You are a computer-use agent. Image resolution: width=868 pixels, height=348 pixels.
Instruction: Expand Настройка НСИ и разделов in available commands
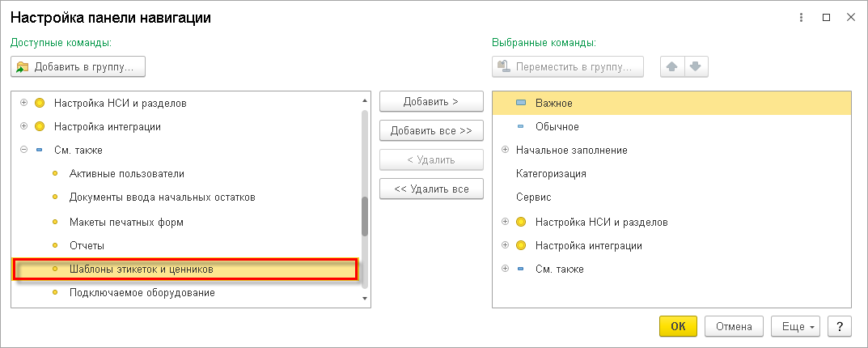[23, 103]
